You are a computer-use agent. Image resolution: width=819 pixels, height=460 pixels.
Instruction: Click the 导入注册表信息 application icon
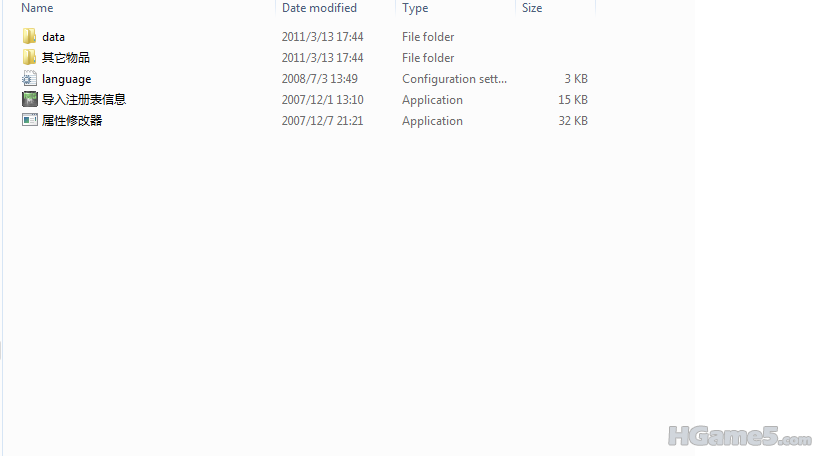tap(29, 100)
